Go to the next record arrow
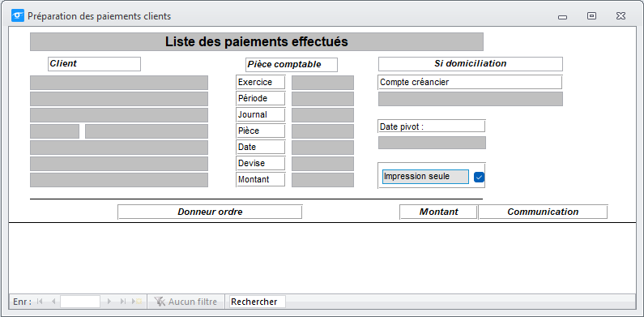 point(109,302)
